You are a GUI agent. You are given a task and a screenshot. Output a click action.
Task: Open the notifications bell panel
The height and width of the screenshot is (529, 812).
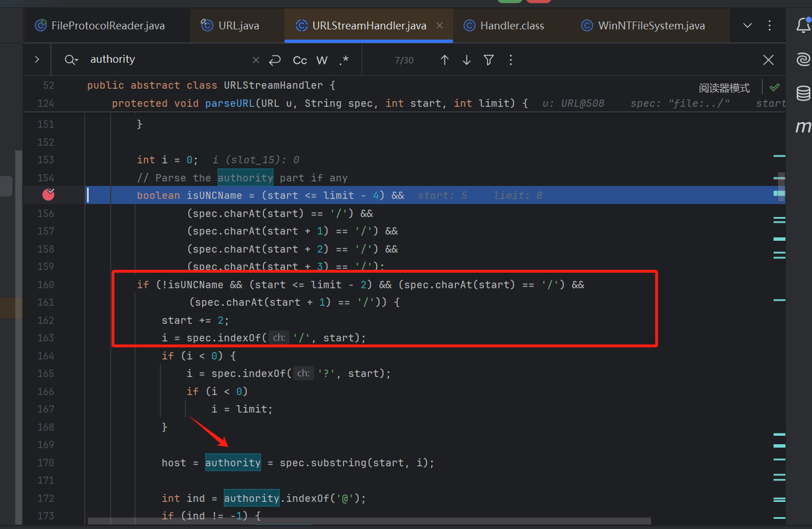[803, 25]
